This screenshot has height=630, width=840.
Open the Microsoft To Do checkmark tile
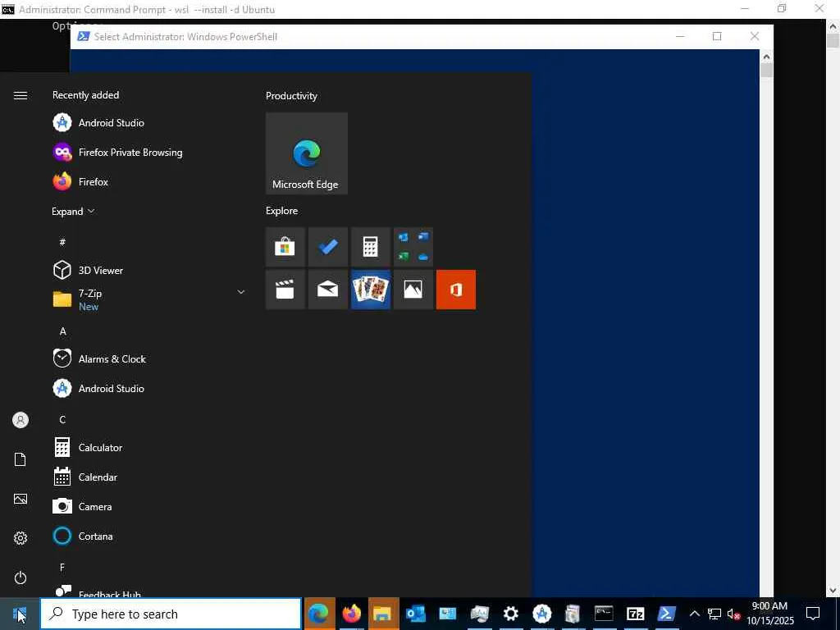(328, 247)
